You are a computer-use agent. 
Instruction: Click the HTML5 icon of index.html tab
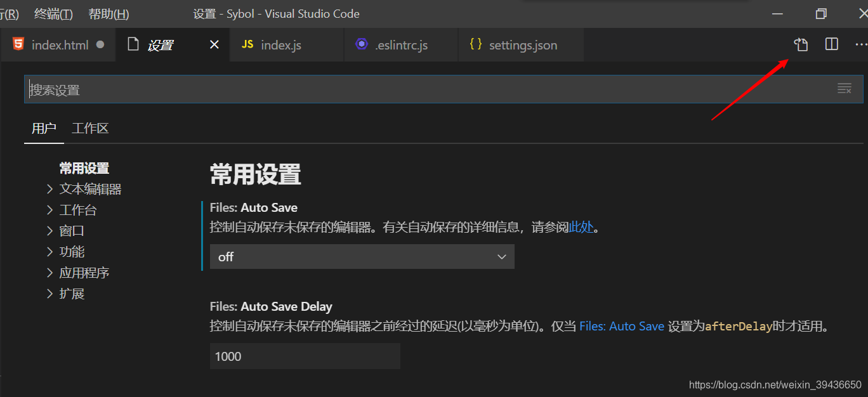click(x=18, y=44)
